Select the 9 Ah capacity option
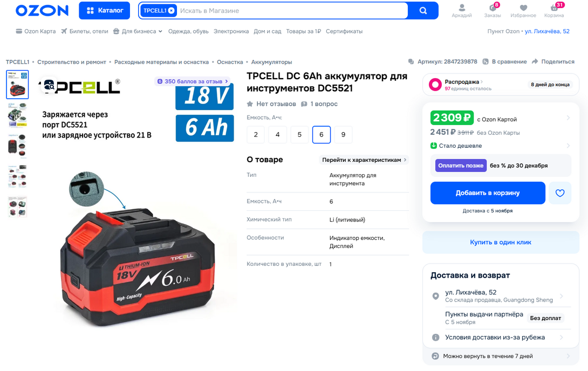The image size is (588, 371). (343, 134)
